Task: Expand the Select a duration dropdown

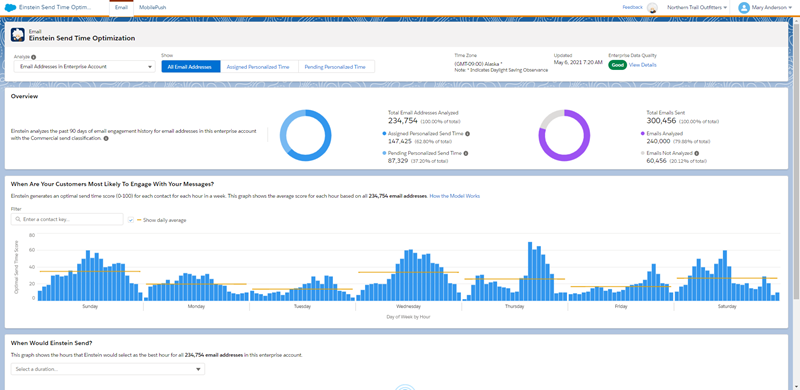Action: point(108,369)
